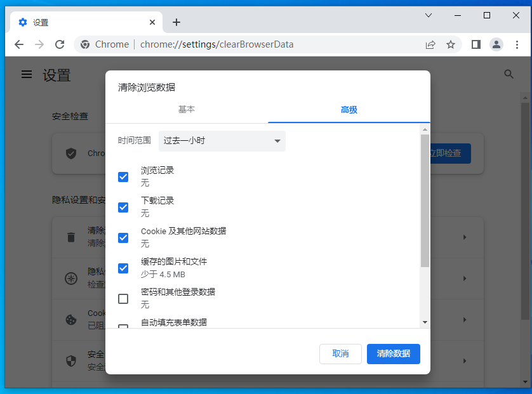This screenshot has height=394, width=532.
Task: Expand the Cookie settings row arrow
Action: point(465,320)
